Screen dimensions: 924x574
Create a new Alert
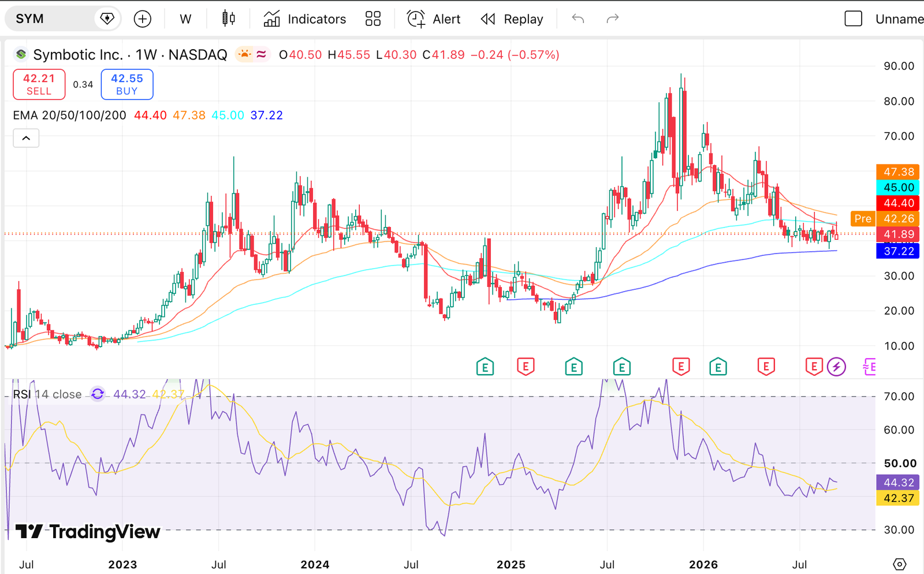tap(434, 19)
